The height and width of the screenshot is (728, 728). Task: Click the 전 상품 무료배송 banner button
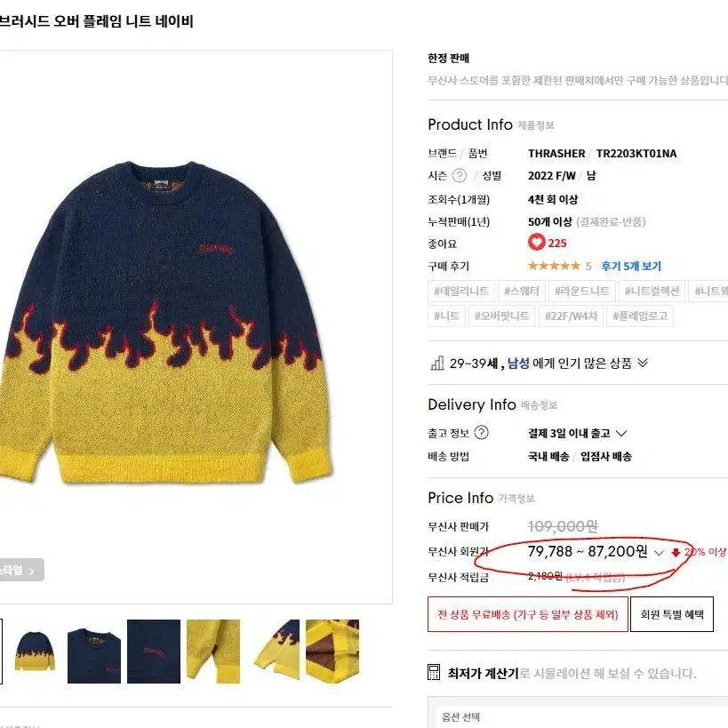tap(528, 614)
